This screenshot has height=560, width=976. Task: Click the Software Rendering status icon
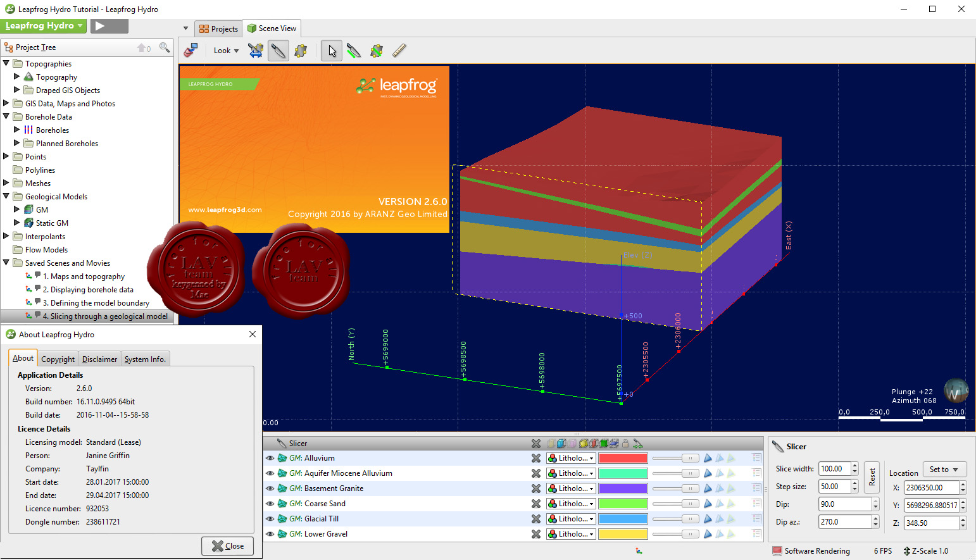(777, 551)
